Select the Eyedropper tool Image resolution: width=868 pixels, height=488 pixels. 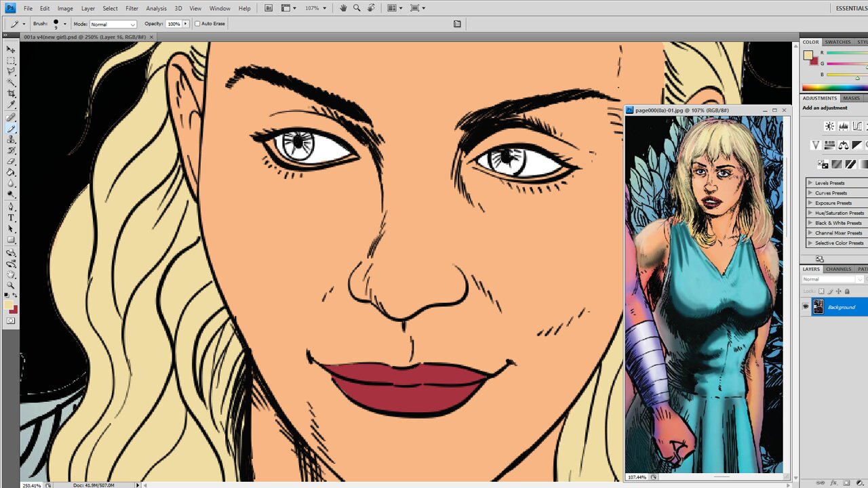11,104
